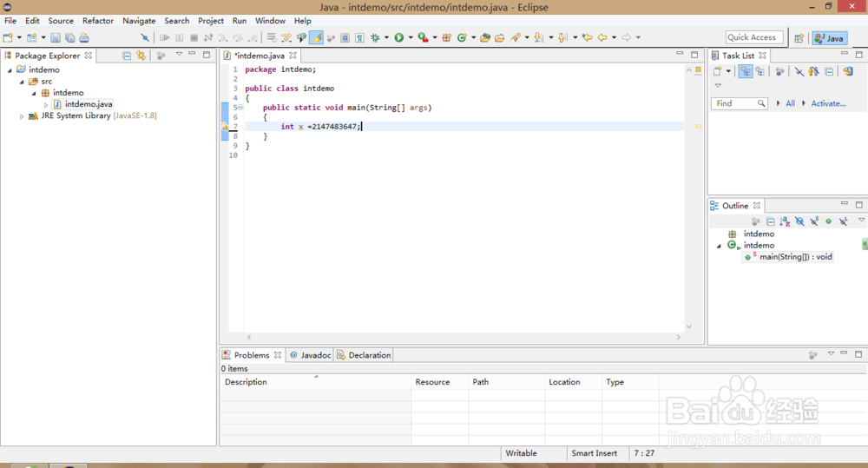The height and width of the screenshot is (468, 868).
Task: Toggle Block Selection Mode icon
Action: pos(345,37)
